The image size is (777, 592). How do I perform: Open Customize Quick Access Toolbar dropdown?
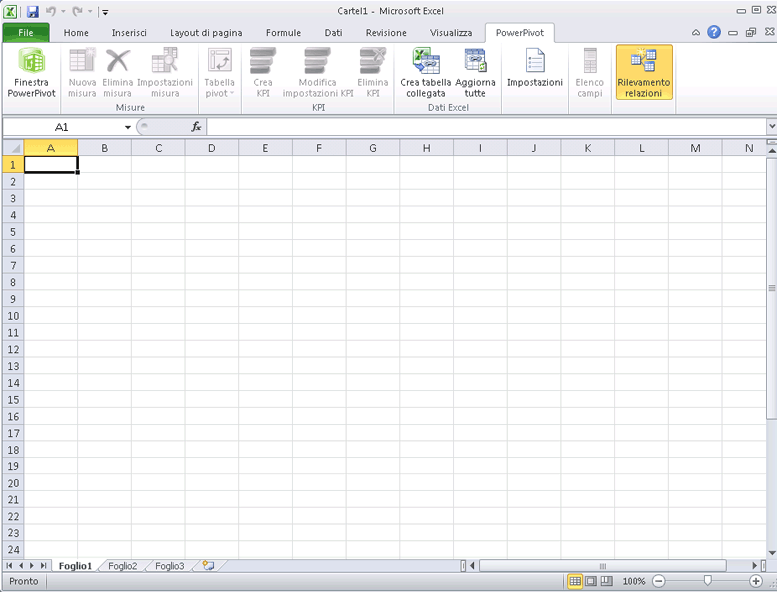click(x=105, y=12)
